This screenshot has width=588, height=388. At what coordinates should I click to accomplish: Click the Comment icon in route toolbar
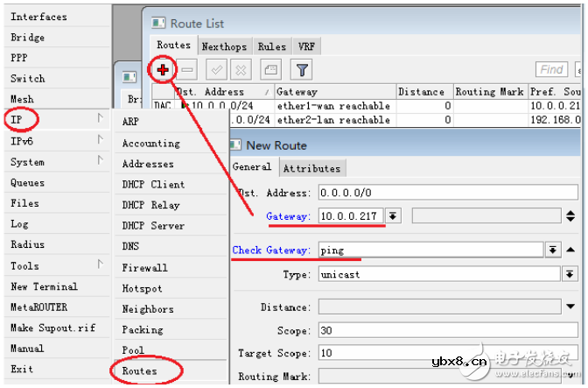[x=271, y=69]
